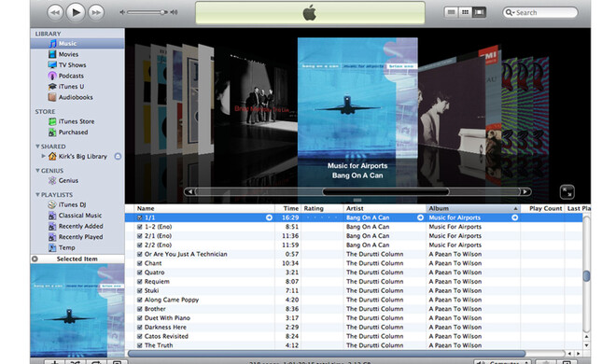Enter full screen Cover Flow
Screen dimensions: 616x364
tap(567, 192)
